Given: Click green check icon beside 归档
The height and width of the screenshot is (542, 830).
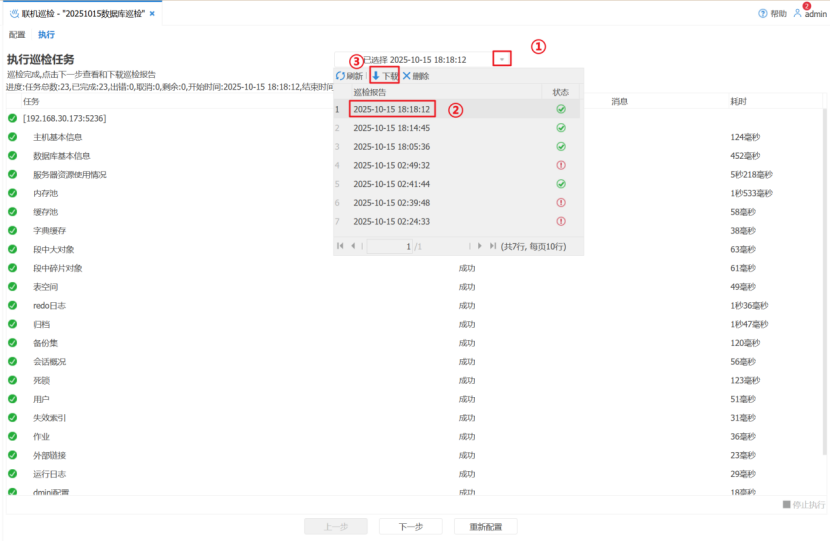Looking at the screenshot, I should coord(13,324).
